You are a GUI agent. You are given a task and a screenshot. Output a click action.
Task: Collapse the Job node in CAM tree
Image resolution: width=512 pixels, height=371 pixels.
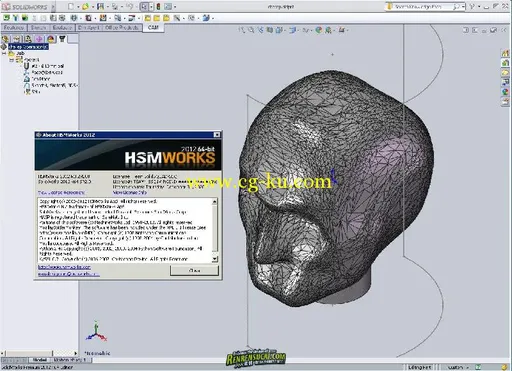4,53
